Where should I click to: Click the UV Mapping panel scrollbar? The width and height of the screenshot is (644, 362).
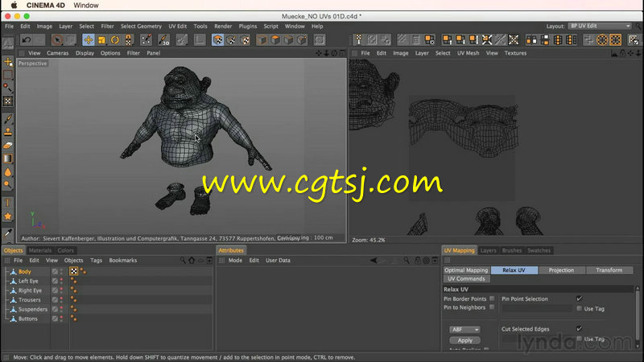(x=638, y=317)
